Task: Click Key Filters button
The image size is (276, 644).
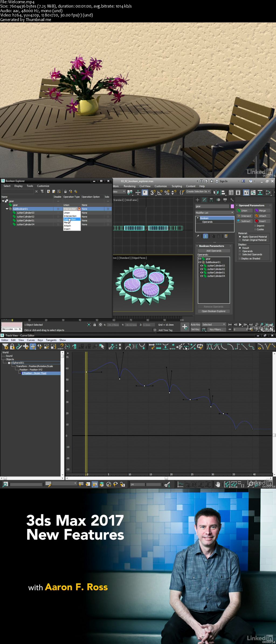Action: point(216,329)
